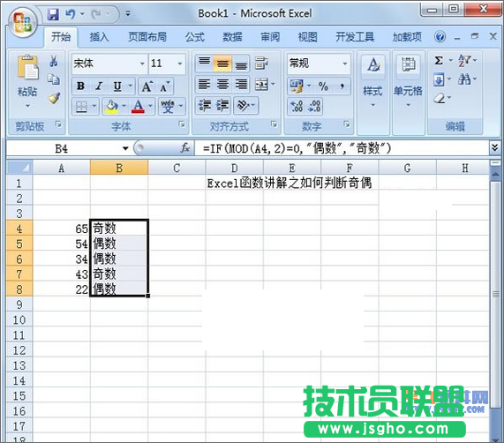Align text to the right
Image resolution: width=504 pixels, height=443 pixels.
pyautogui.click(x=241, y=85)
